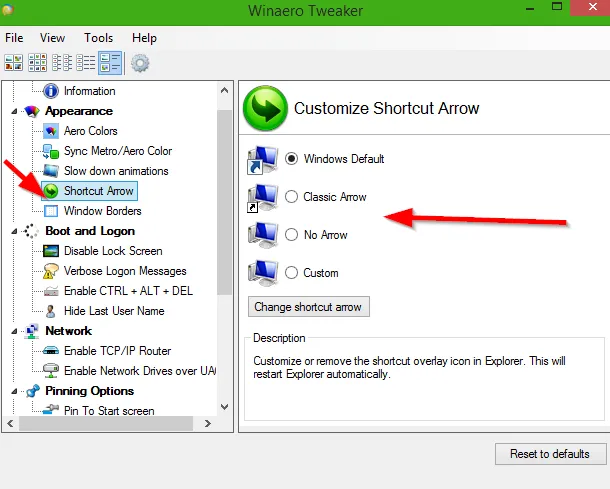610x489 pixels.
Task: Click the tree scroll up arrow
Action: pyautogui.click(x=224, y=90)
